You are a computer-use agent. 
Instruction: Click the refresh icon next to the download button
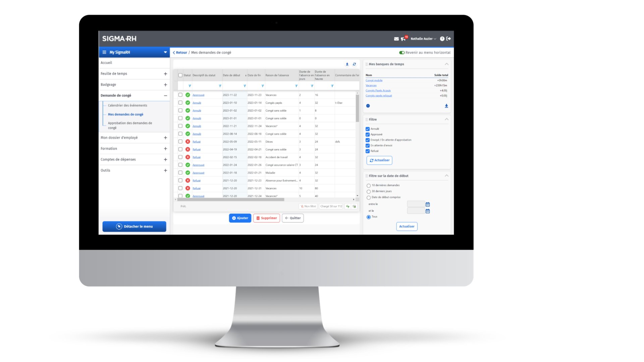(354, 64)
